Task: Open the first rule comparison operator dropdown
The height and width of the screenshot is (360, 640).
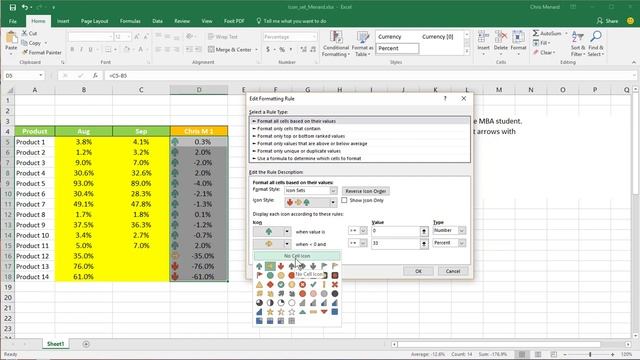Action: click(x=363, y=231)
